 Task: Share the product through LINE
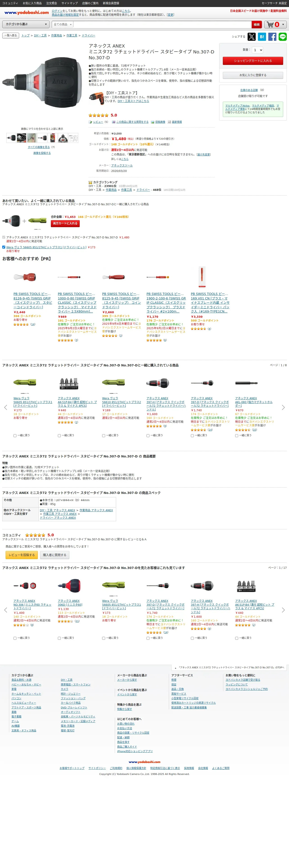coord(283,36)
